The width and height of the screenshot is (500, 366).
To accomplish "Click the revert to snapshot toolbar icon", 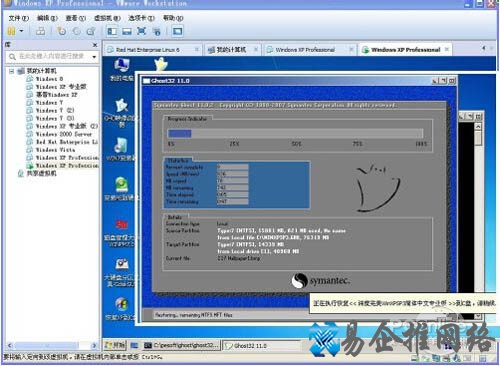I will click(x=76, y=31).
